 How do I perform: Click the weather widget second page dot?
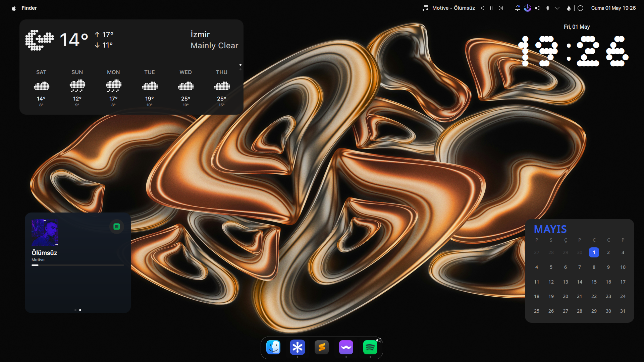click(240, 69)
